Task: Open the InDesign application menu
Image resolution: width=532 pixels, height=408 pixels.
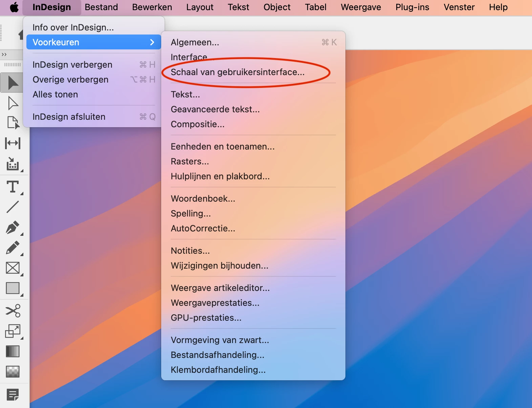Action: coord(52,7)
